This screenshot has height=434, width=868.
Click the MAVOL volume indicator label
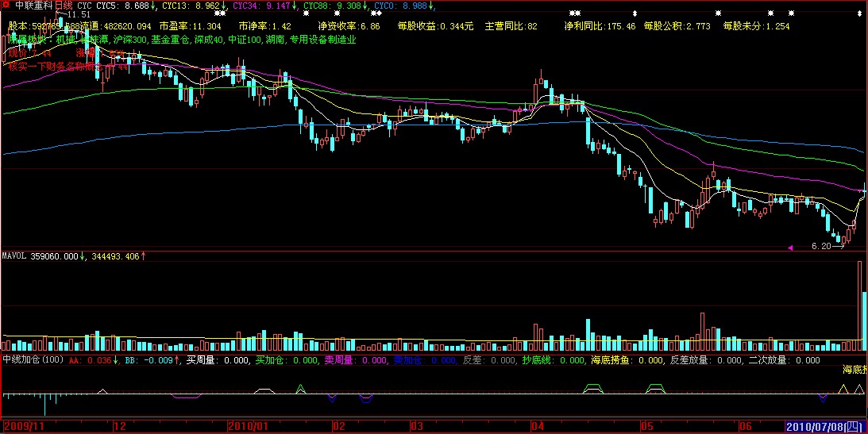click(x=16, y=256)
